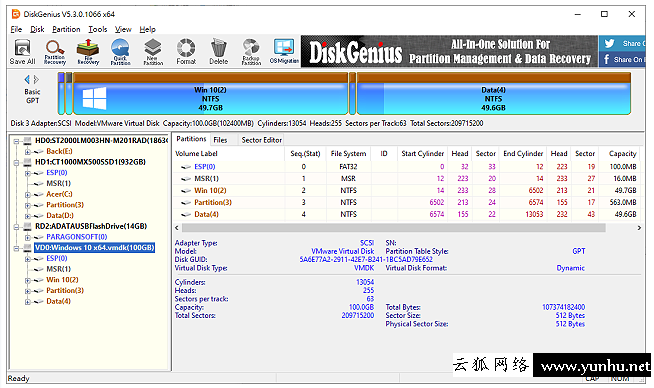The width and height of the screenshot is (654, 388).
Task: Open the Help menu
Action: point(147,29)
